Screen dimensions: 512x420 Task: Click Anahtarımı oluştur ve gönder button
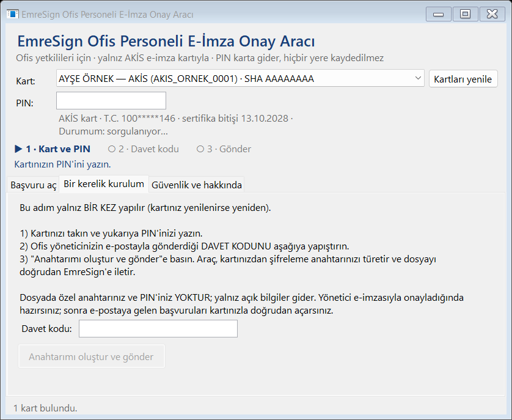(x=92, y=356)
